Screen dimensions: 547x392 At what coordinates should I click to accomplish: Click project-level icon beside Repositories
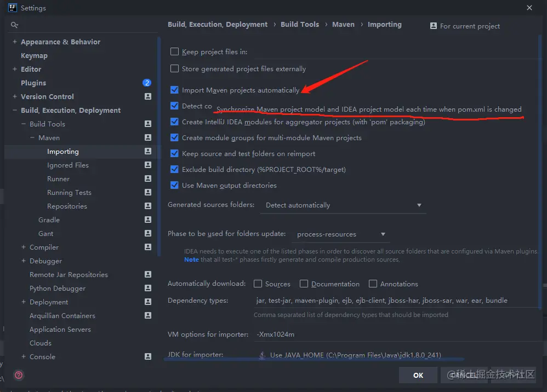(x=148, y=206)
